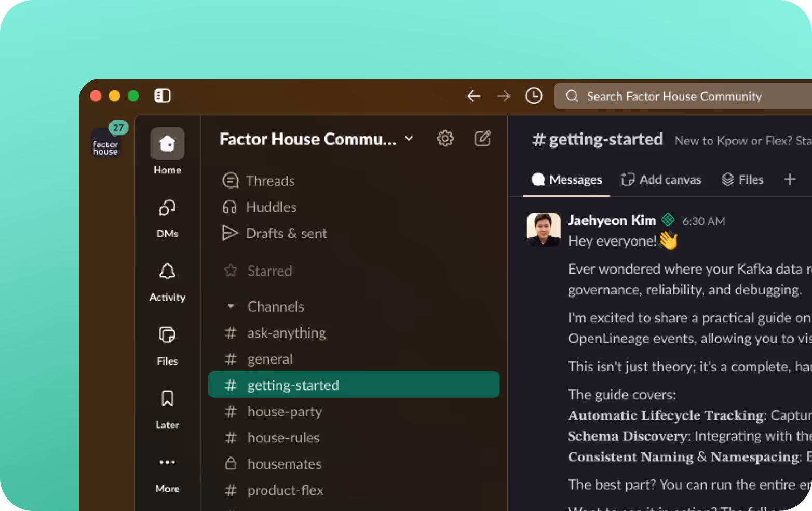Open the ask-anything channel
The height and width of the screenshot is (511, 812).
(354, 333)
